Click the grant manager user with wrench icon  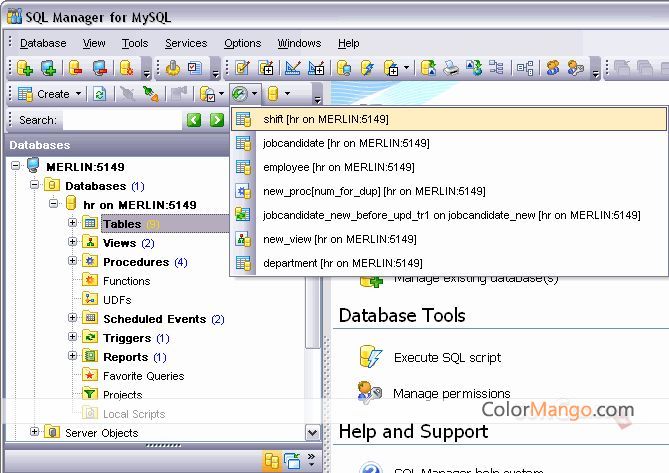pyautogui.click(x=576, y=68)
